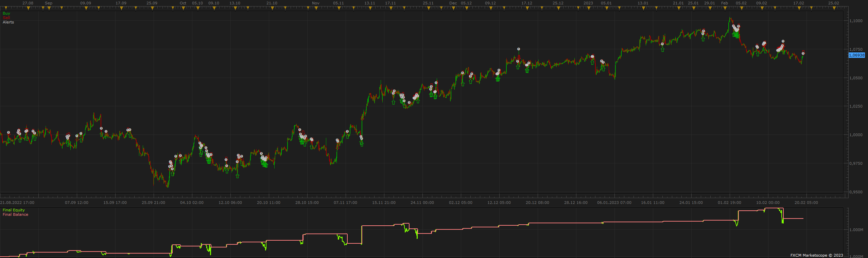Screen dimensions: 868x258
Task: Select highest alert circle near 17.02
Action: pyautogui.click(x=783, y=41)
